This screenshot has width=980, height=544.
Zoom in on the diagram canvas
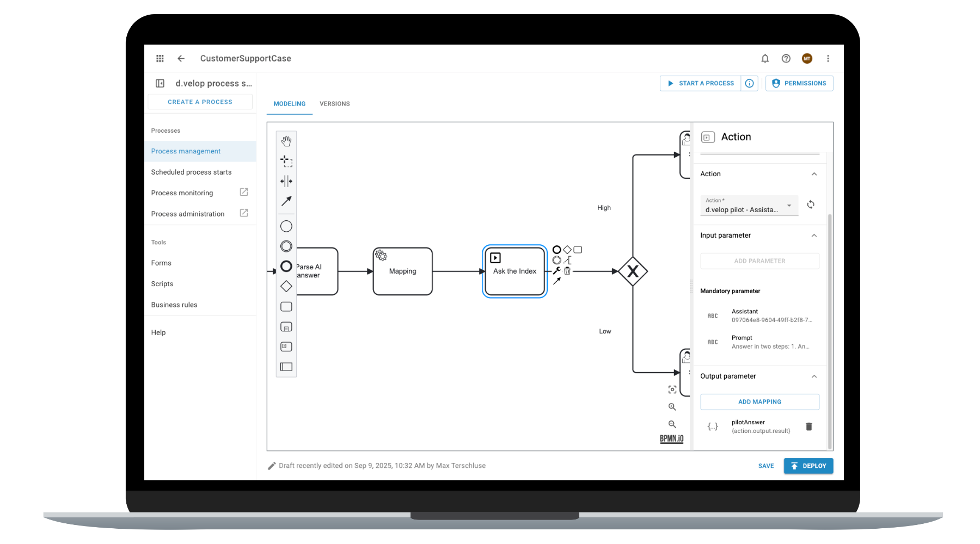[672, 407]
